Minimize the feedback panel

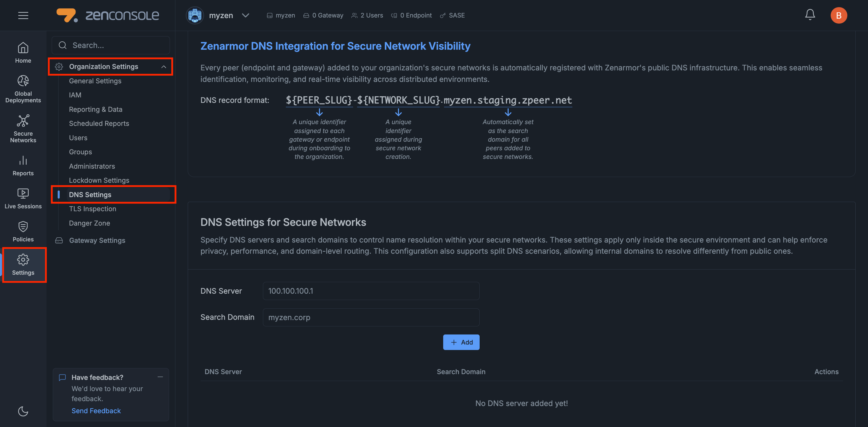tap(160, 377)
